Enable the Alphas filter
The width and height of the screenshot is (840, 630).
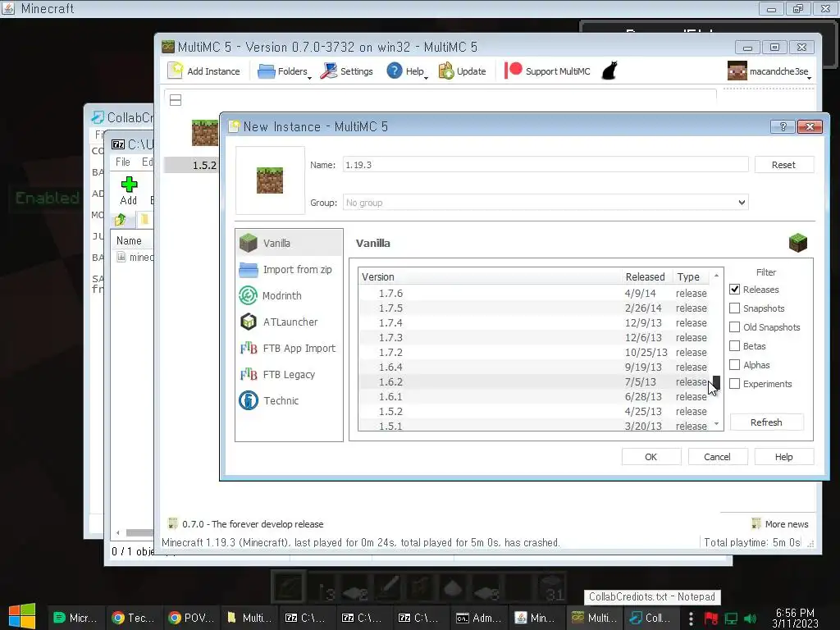[x=734, y=365]
